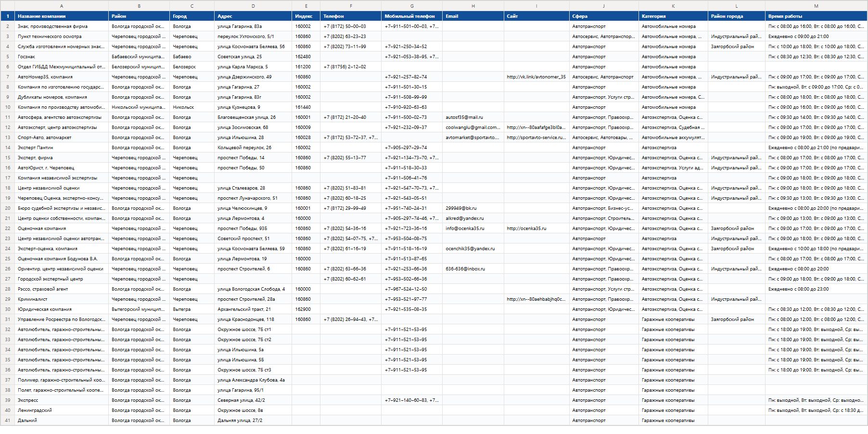Select the 'Пункт технического осмотра' cell
This screenshot has height=434, width=868.
[x=62, y=37]
